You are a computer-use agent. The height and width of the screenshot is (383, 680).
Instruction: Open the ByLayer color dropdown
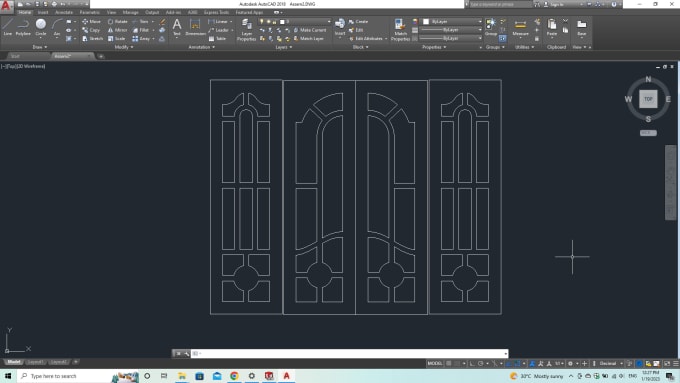(452, 21)
